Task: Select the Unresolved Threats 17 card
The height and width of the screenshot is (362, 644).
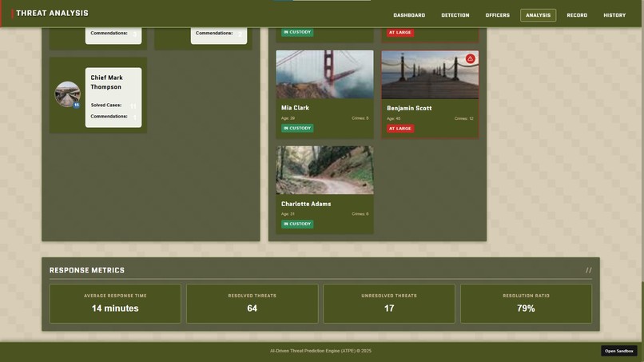Action: pyautogui.click(x=389, y=304)
